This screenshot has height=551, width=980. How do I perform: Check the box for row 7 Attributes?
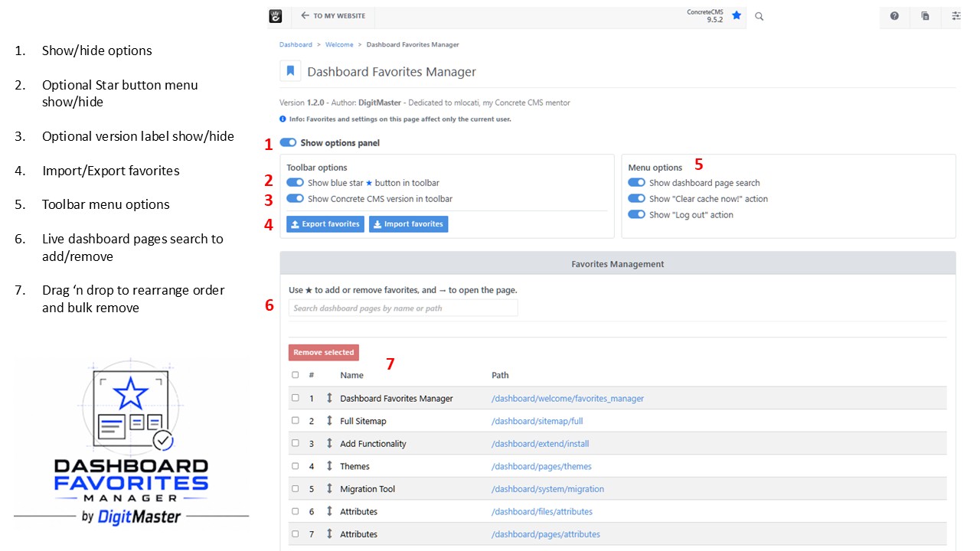296,533
